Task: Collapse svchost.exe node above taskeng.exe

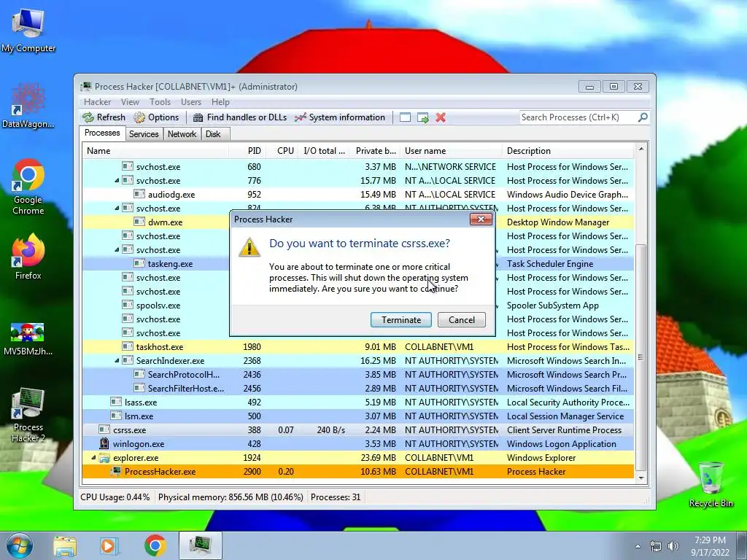Action: pyautogui.click(x=117, y=249)
